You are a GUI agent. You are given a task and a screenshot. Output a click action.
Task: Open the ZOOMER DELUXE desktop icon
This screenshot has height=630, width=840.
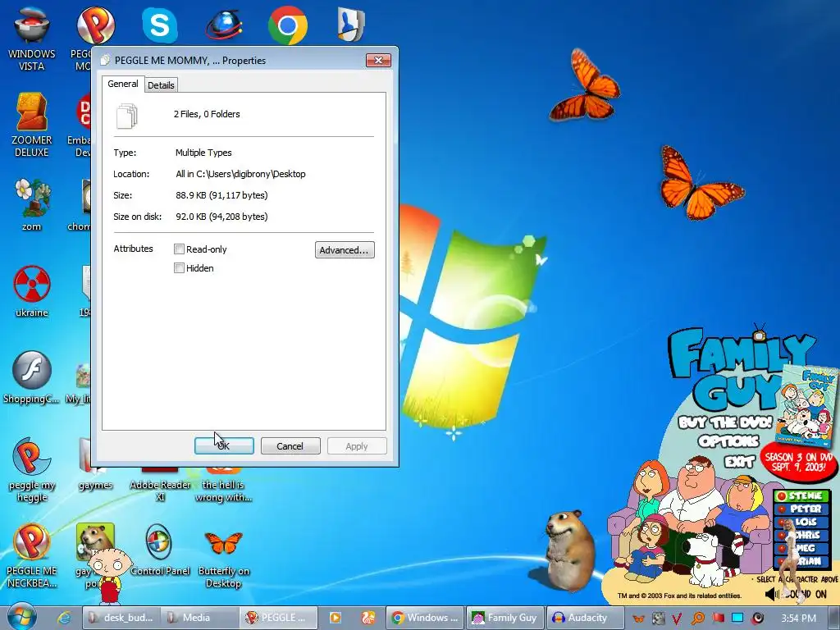pos(32,125)
